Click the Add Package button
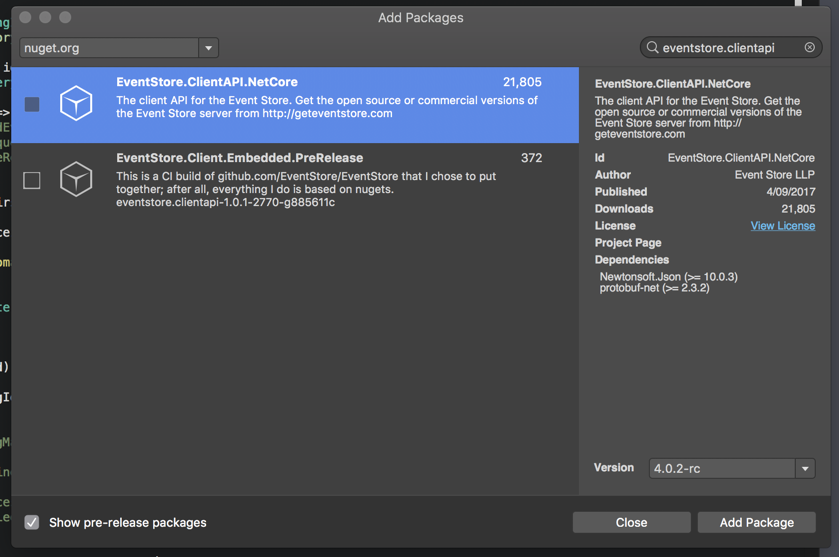839x557 pixels. 757,522
